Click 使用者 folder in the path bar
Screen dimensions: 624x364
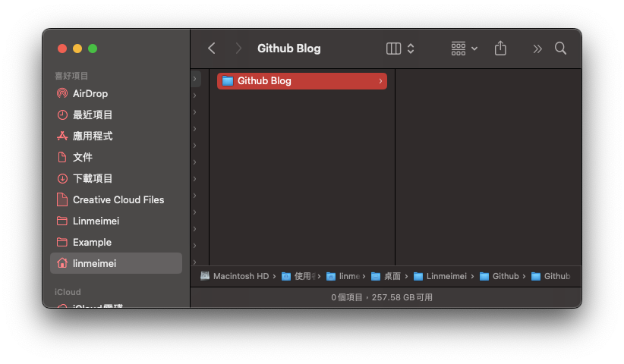pyautogui.click(x=298, y=276)
